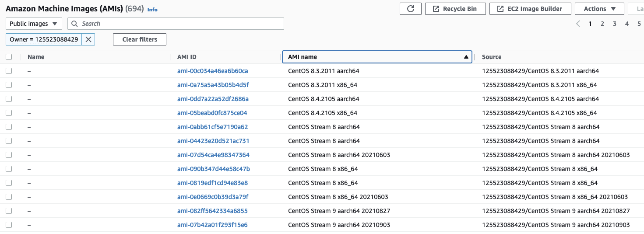644x234 pixels.
Task: Go to page 2
Action: (x=602, y=24)
